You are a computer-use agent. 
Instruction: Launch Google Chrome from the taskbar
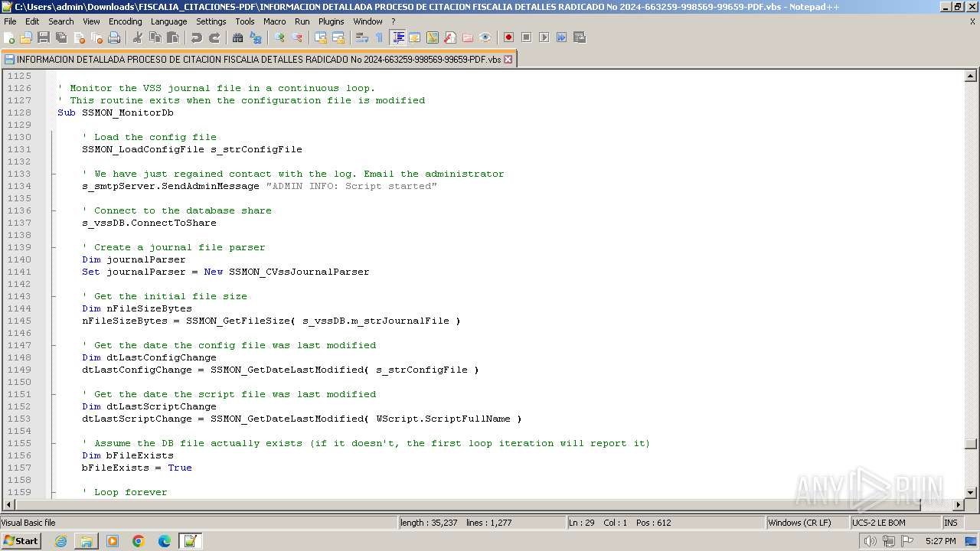pos(139,541)
